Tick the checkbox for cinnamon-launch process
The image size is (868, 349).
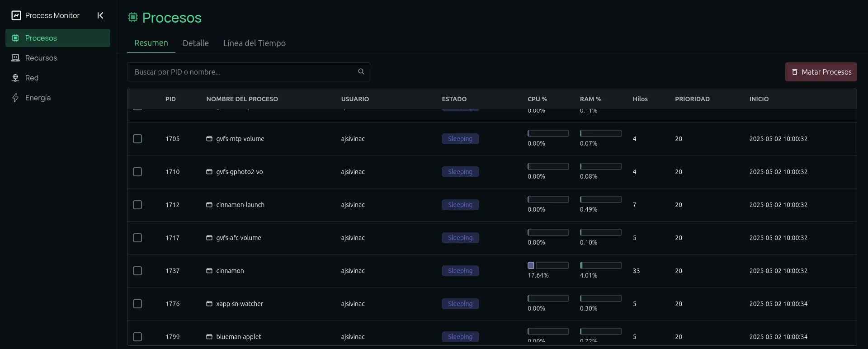[x=137, y=205]
